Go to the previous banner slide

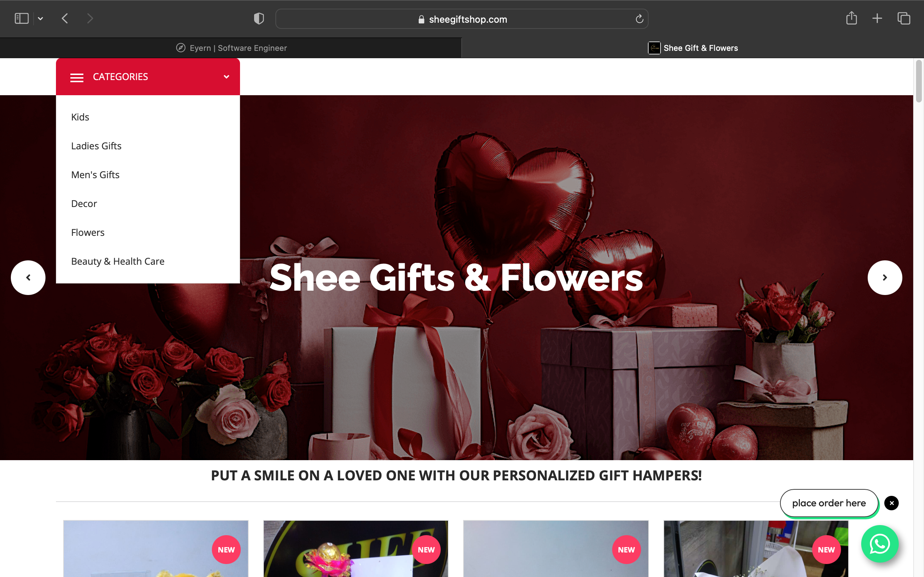click(28, 277)
